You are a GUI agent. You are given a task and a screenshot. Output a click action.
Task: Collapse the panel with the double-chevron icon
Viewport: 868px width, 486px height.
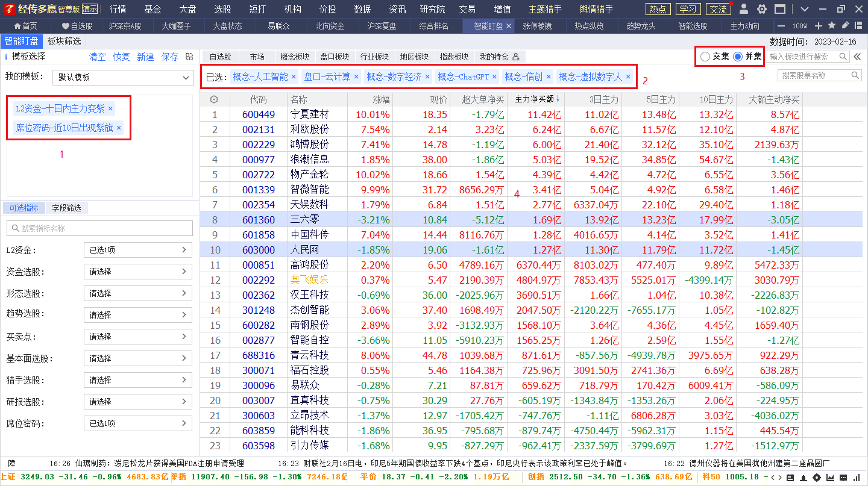click(x=858, y=57)
